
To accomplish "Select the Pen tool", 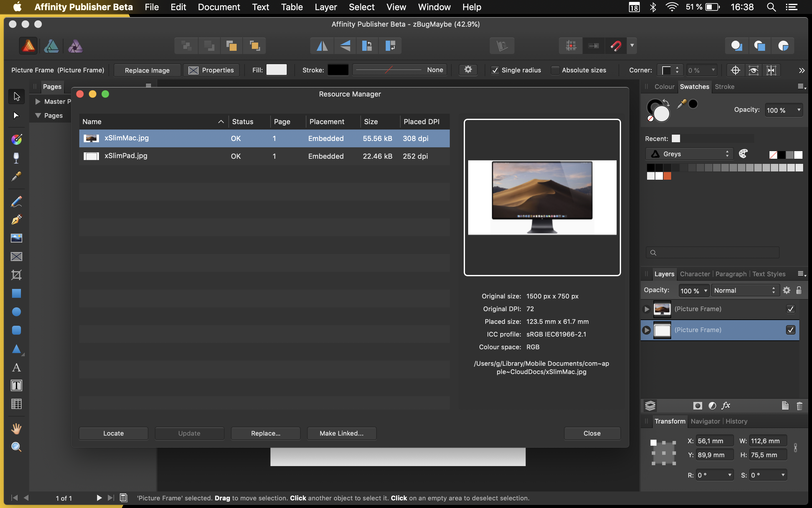I will tap(16, 220).
